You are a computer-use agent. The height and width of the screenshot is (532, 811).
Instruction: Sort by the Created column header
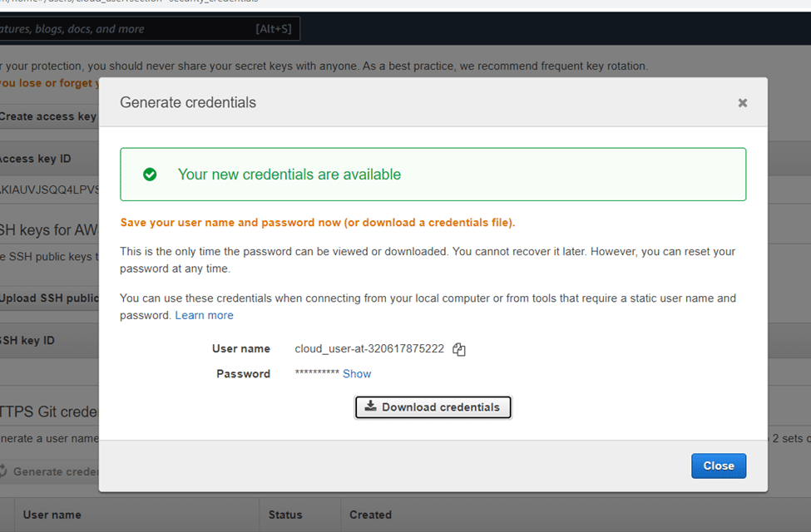(x=370, y=515)
